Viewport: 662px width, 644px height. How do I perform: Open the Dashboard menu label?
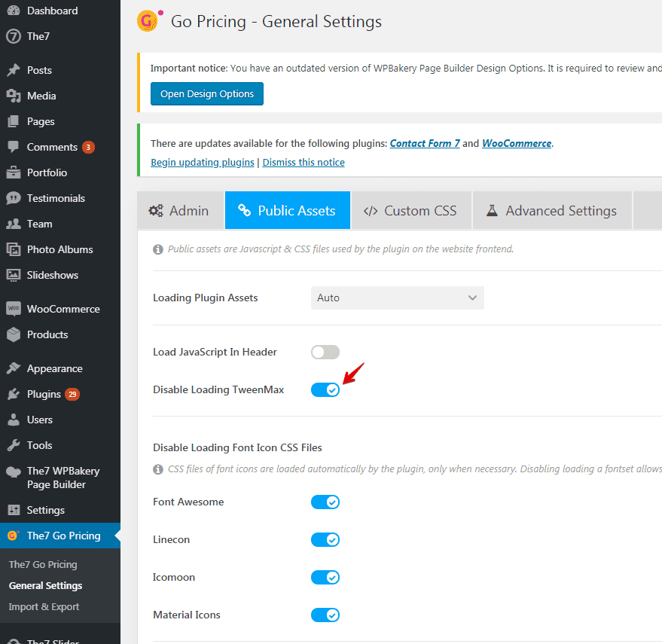click(53, 11)
